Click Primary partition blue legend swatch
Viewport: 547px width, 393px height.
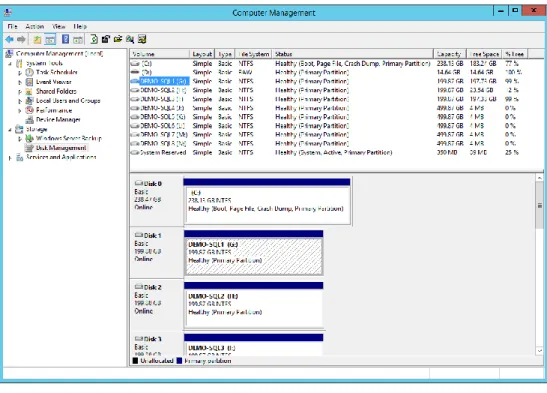coord(179,361)
